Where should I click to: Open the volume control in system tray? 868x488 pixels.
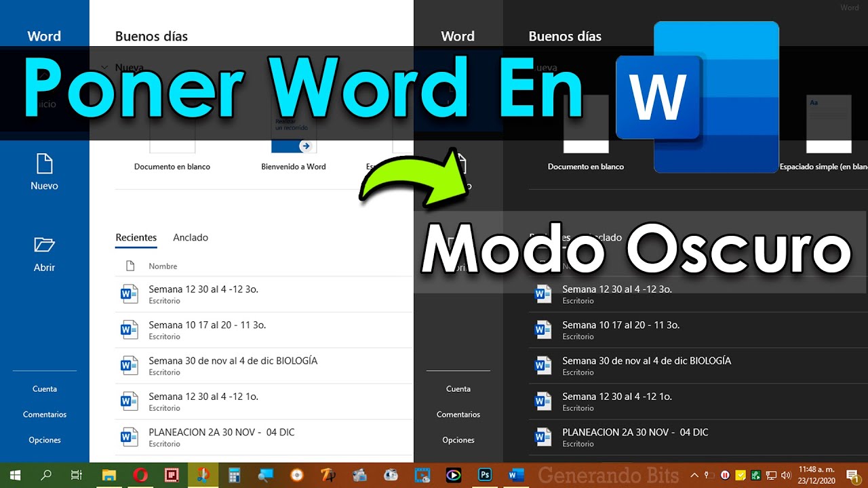786,475
